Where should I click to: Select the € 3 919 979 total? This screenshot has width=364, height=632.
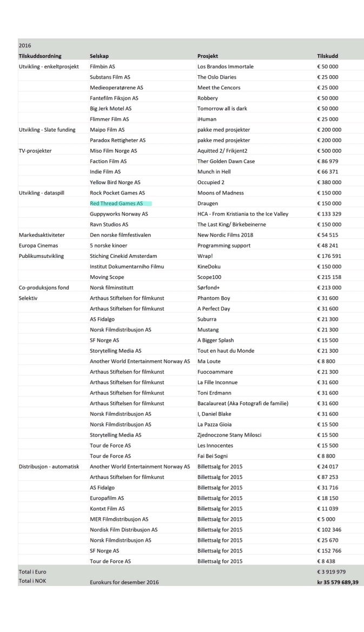(x=331, y=571)
